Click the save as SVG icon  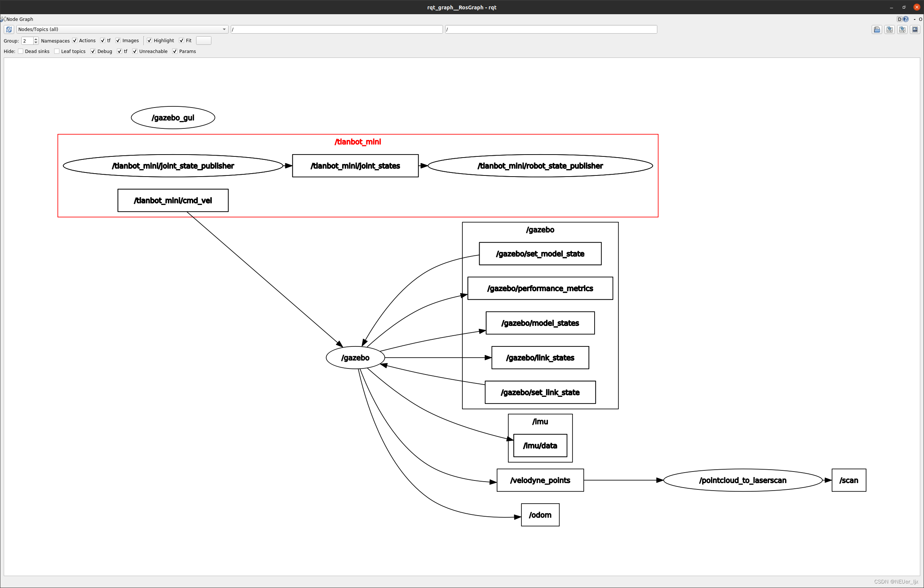(902, 29)
